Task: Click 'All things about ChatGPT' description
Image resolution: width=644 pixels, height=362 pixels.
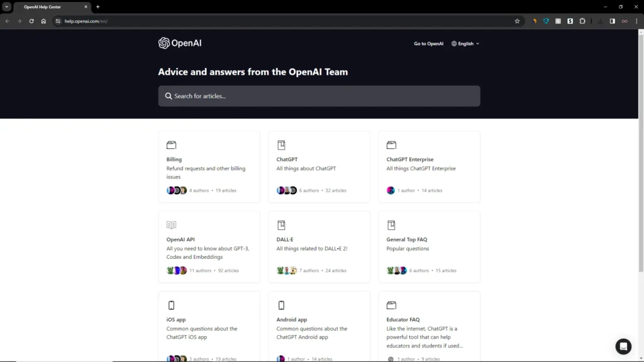Action: [x=306, y=168]
